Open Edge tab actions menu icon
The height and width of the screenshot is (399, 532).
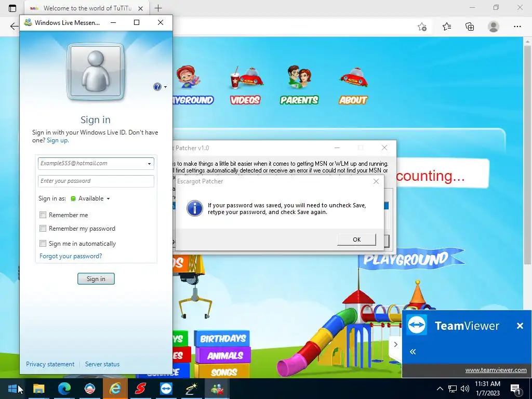12,8
